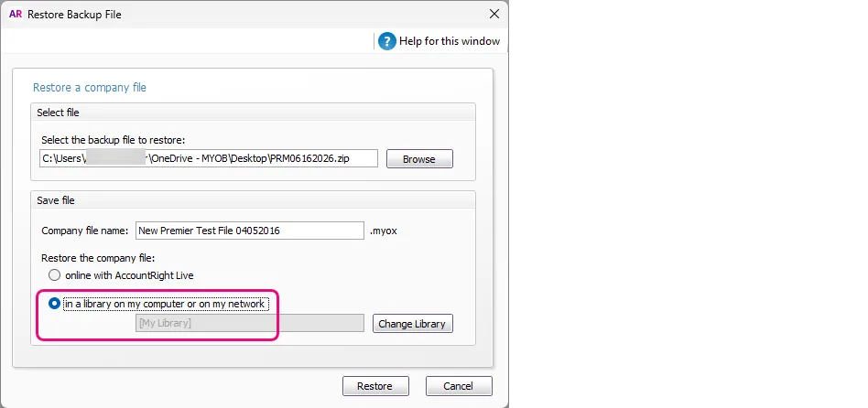Screen dimensions: 868x408
Task: Click the AR application icon in title bar
Action: pos(16,15)
